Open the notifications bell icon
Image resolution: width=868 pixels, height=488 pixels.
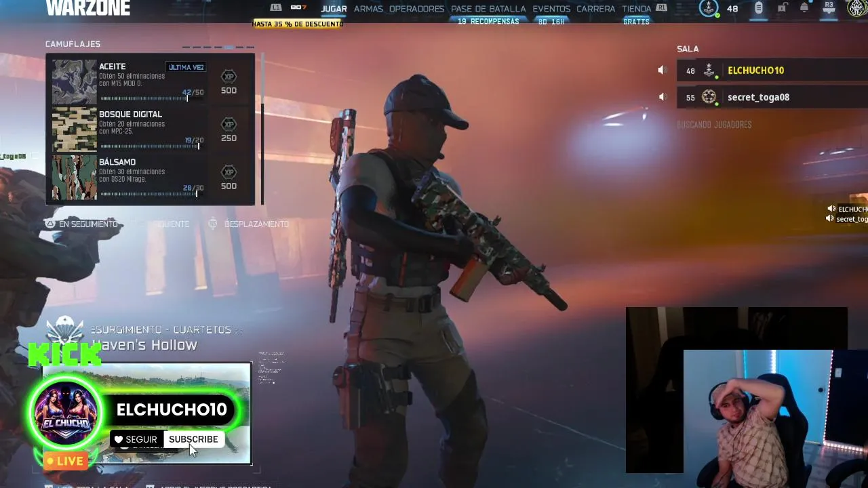pos(804,8)
